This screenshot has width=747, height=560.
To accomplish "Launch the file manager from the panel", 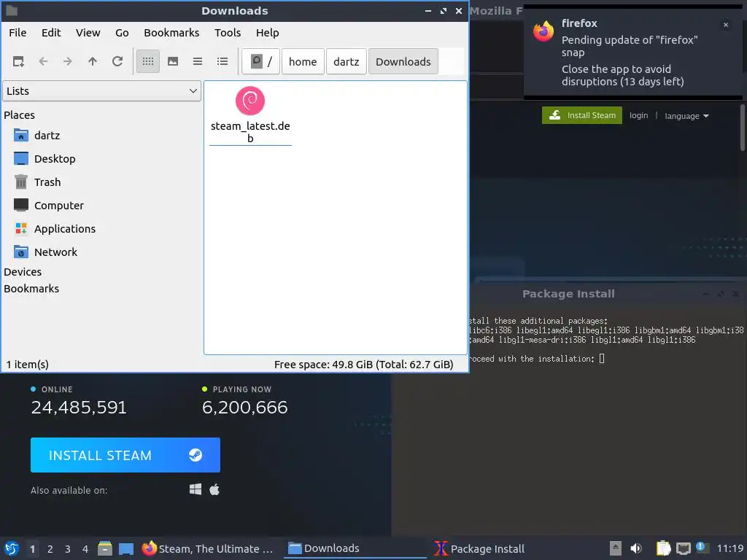I will point(105,548).
